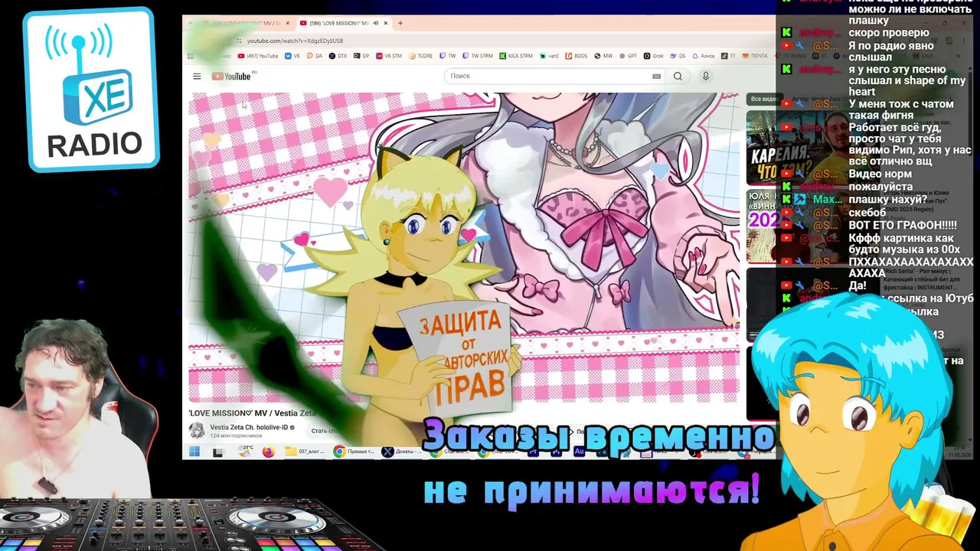This screenshot has width=980, height=551.
Task: Open the Алиса bookmark
Action: 704,56
